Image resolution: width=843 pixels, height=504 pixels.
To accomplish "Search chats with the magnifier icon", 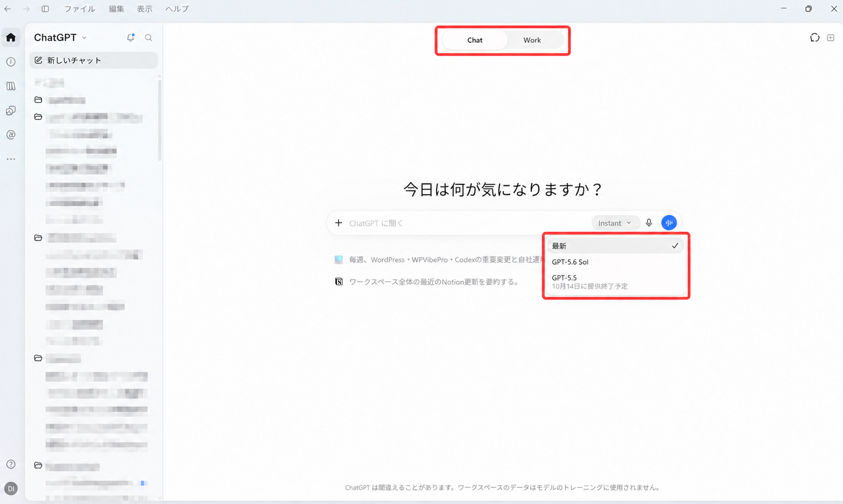I will point(149,37).
